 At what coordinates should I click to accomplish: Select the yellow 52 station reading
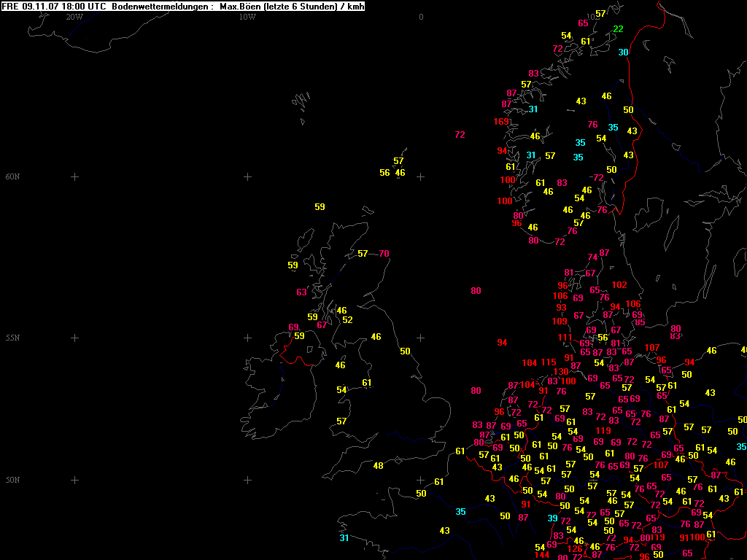pyautogui.click(x=347, y=320)
